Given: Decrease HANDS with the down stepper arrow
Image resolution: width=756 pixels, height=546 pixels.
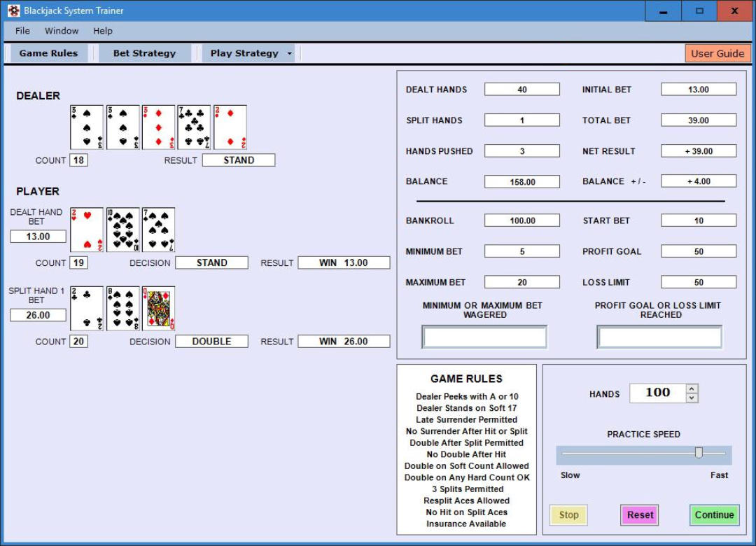Looking at the screenshot, I should coord(692,398).
